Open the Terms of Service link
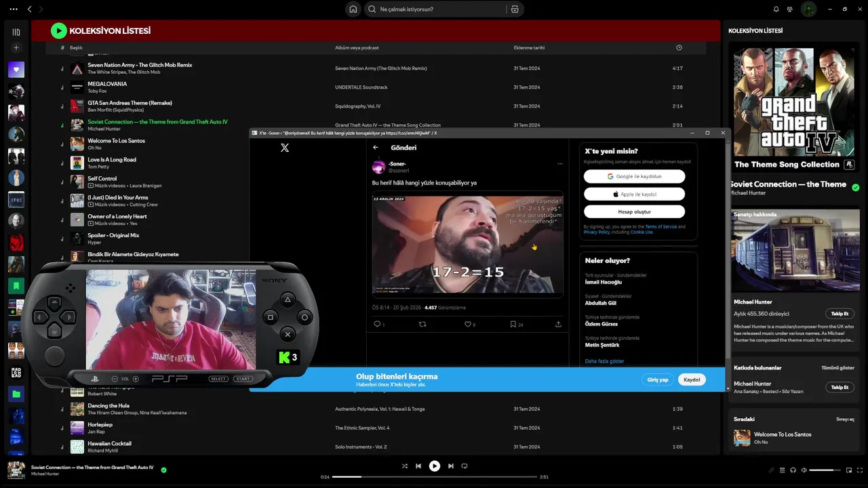Viewport: 868px width, 488px height. coord(661,226)
